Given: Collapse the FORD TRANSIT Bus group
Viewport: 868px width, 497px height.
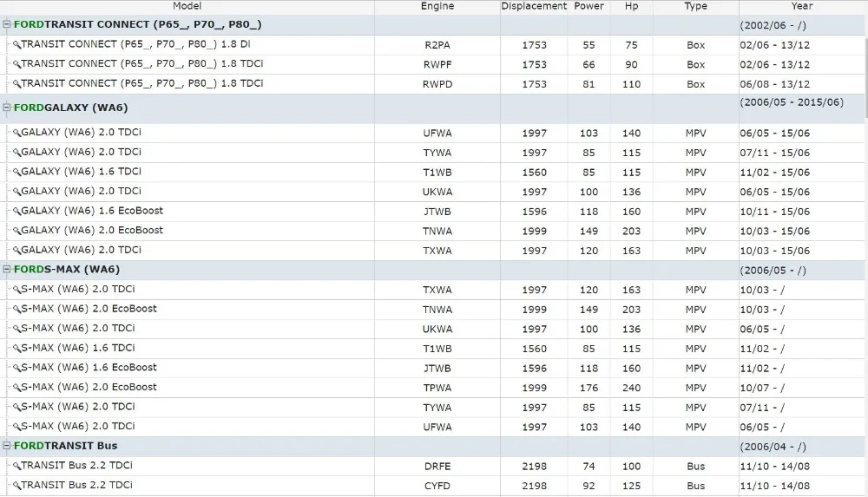Looking at the screenshot, I should [x=7, y=446].
